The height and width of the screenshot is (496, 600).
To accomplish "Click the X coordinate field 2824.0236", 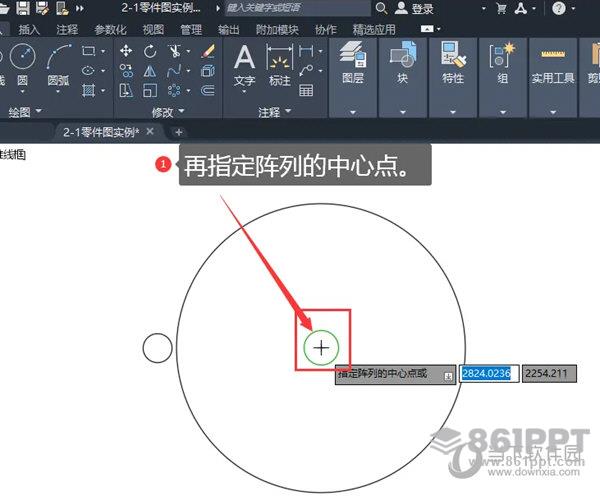I will [489, 374].
